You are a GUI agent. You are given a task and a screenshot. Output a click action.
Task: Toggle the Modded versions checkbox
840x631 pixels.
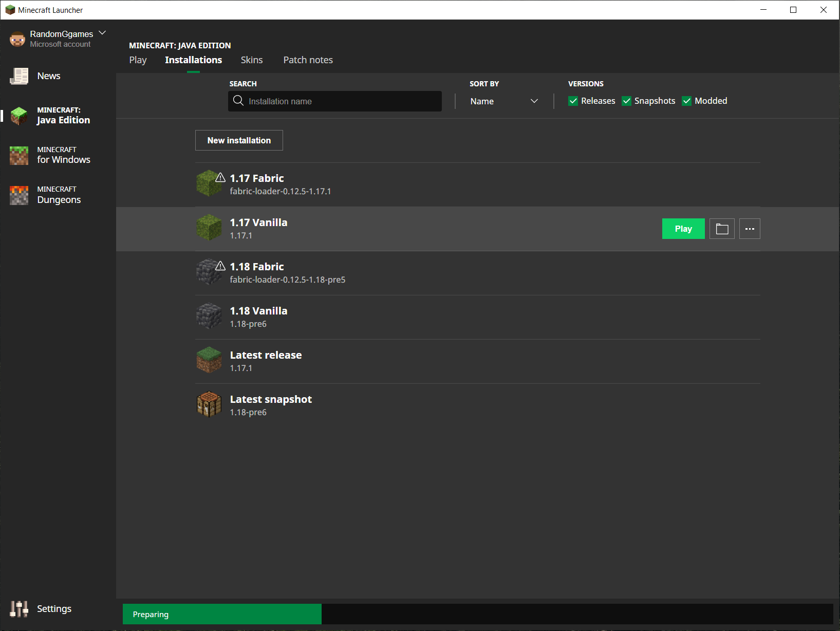(x=686, y=101)
